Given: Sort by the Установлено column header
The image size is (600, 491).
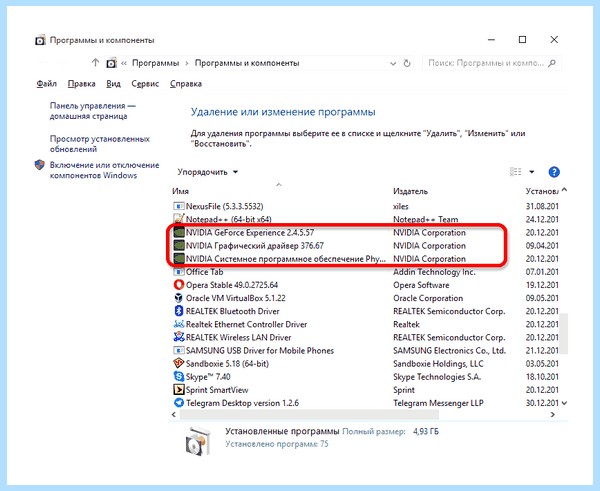Looking at the screenshot, I should 541,191.
